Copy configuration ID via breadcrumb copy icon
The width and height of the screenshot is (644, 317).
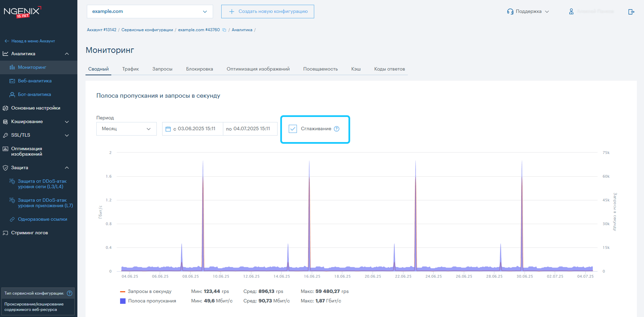point(224,30)
